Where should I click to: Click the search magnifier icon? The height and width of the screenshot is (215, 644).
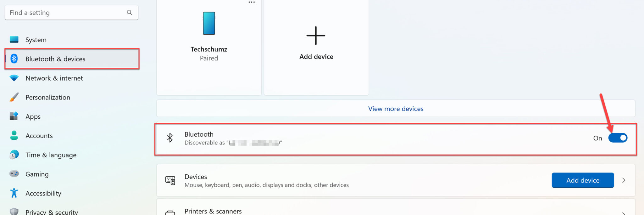tap(129, 13)
